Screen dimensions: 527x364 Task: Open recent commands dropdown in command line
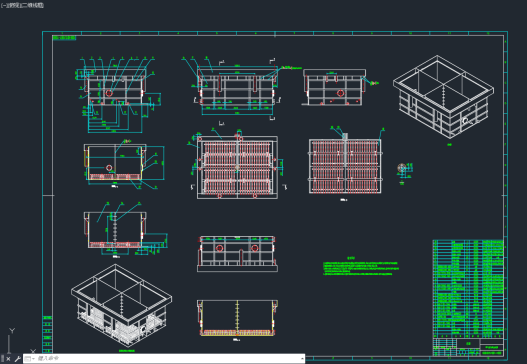(x=29, y=359)
